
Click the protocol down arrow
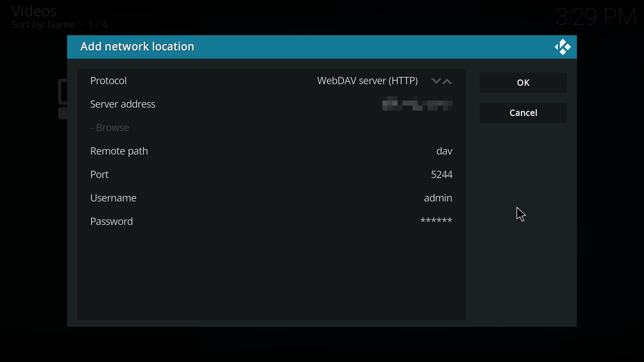[436, 81]
